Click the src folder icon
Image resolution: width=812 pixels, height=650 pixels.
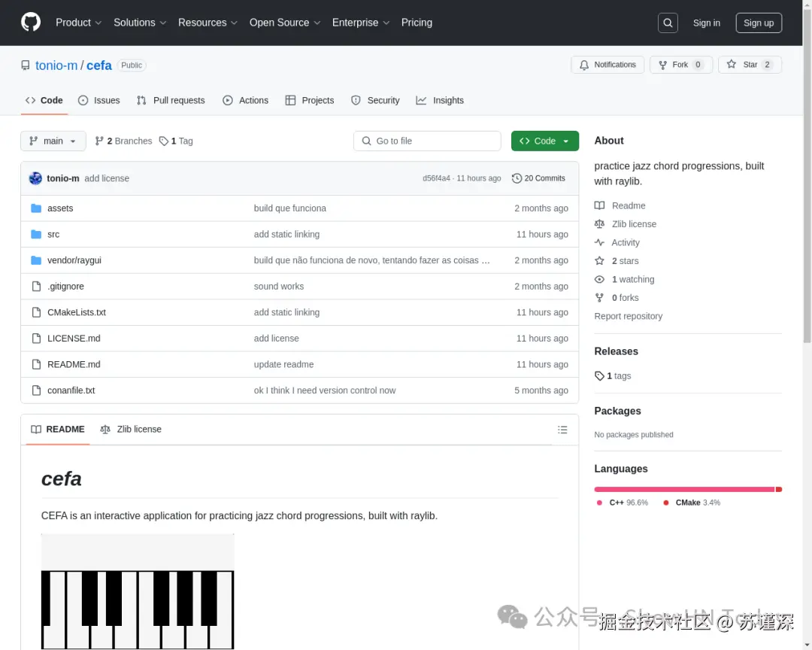point(36,234)
